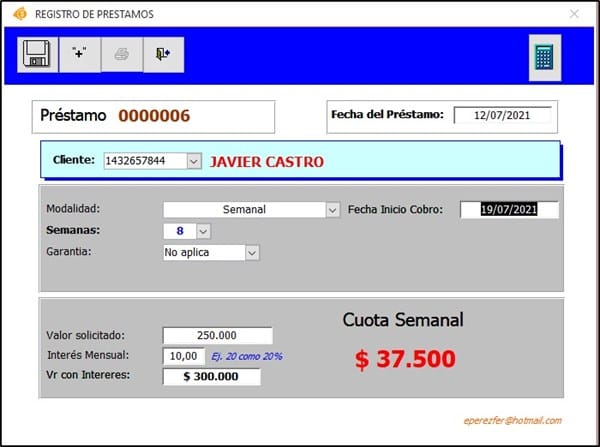Click the Fecha Inicio Cobro: label

click(x=395, y=210)
